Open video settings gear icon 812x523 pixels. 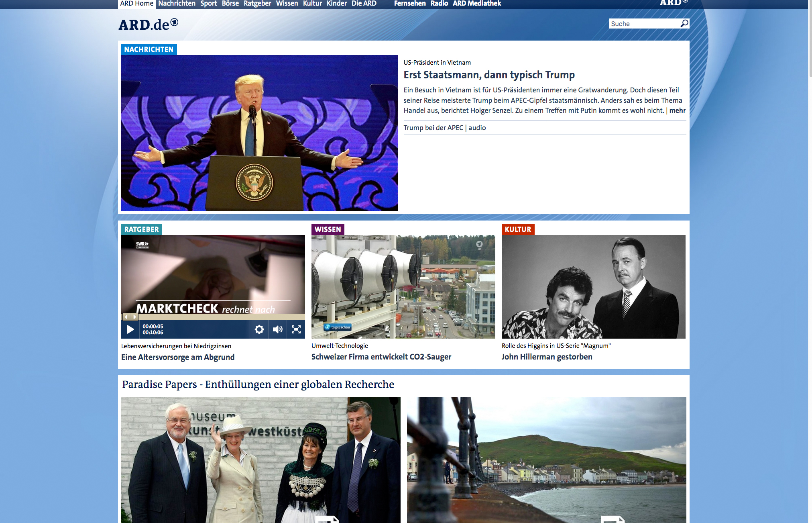point(259,329)
